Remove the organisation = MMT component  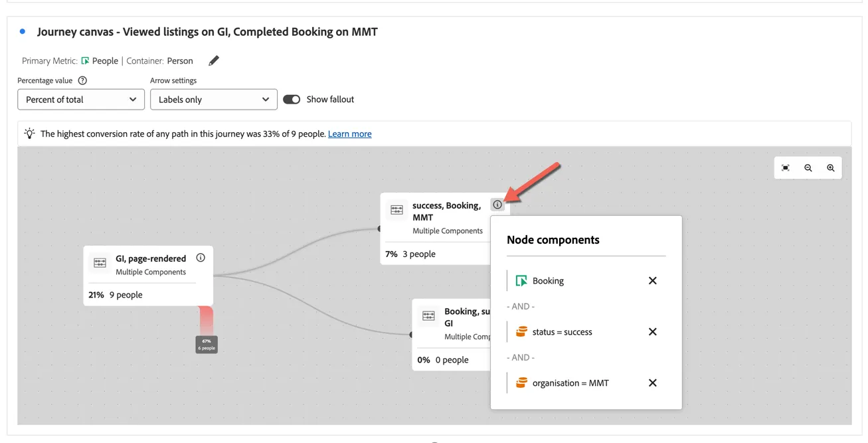pos(652,383)
